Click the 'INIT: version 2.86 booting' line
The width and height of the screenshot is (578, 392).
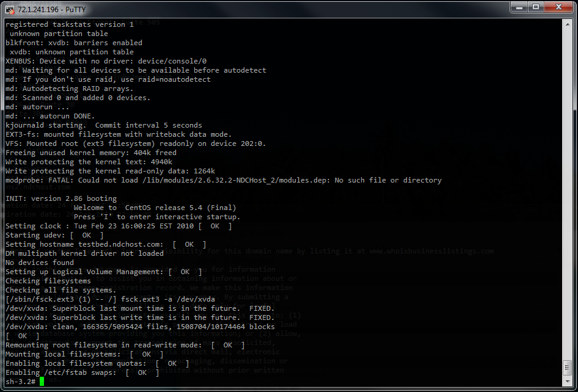[61, 198]
